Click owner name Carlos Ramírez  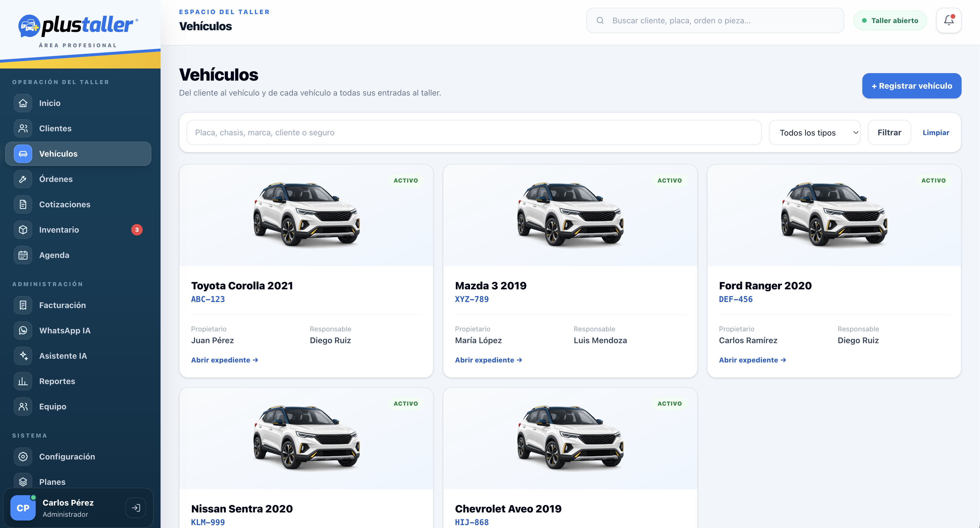coord(748,340)
